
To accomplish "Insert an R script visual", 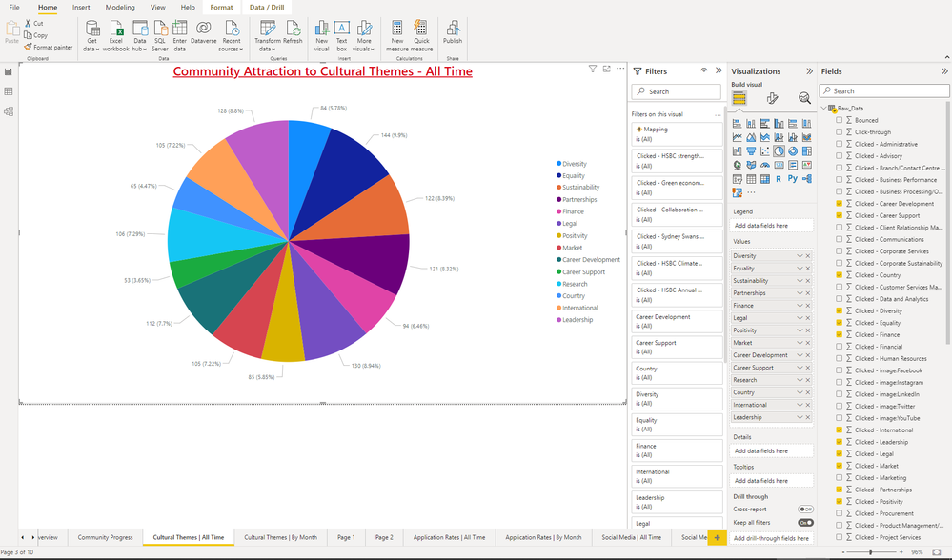I will pyautogui.click(x=779, y=179).
